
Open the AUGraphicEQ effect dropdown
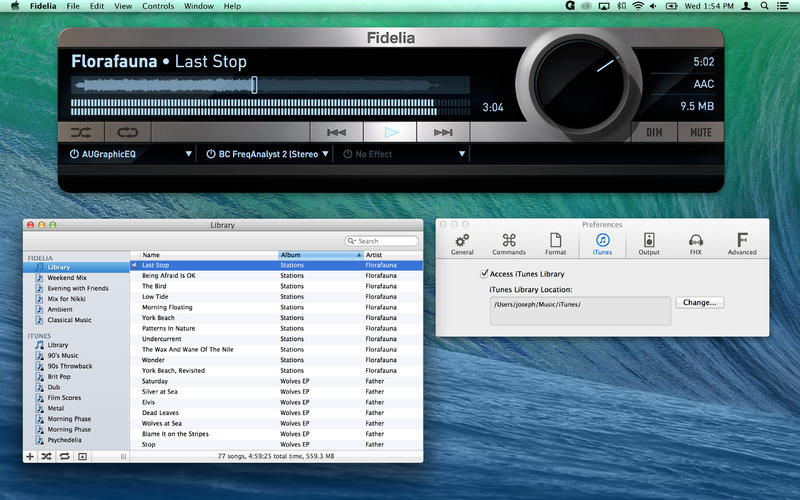click(189, 154)
